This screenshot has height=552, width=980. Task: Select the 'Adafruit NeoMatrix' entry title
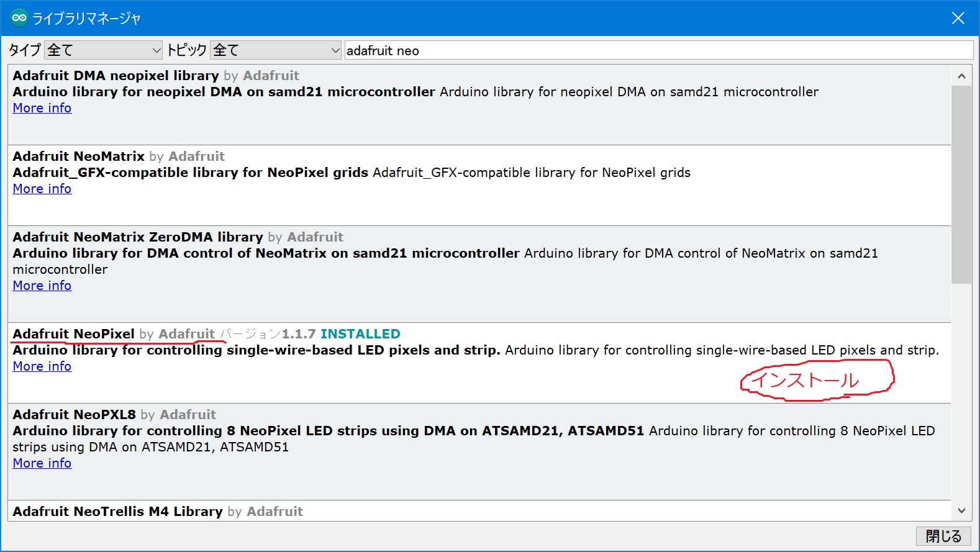pyautogui.click(x=79, y=156)
